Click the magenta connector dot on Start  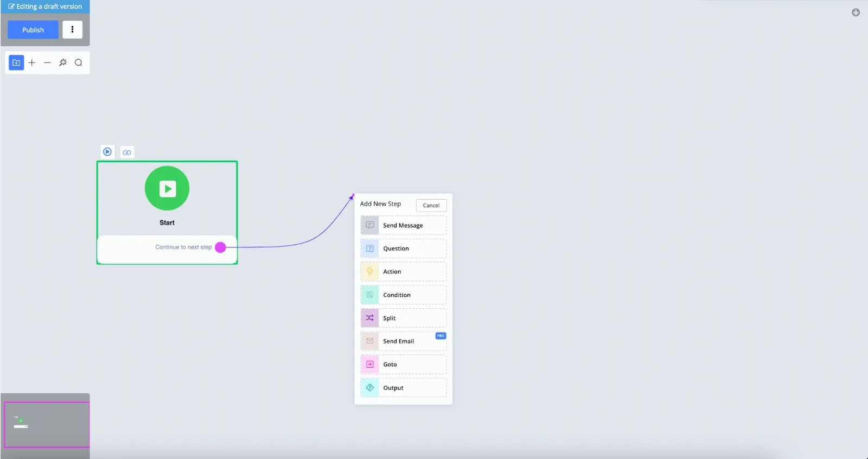(x=220, y=247)
